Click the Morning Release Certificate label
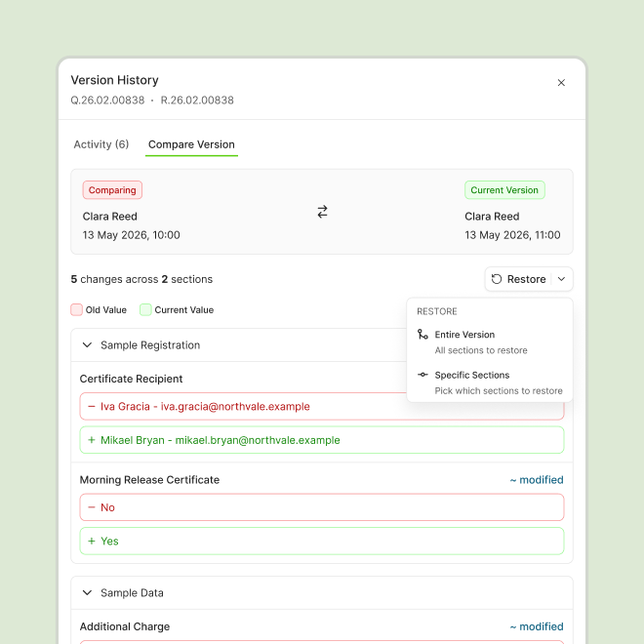Viewport: 644px width, 644px height. tap(149, 480)
